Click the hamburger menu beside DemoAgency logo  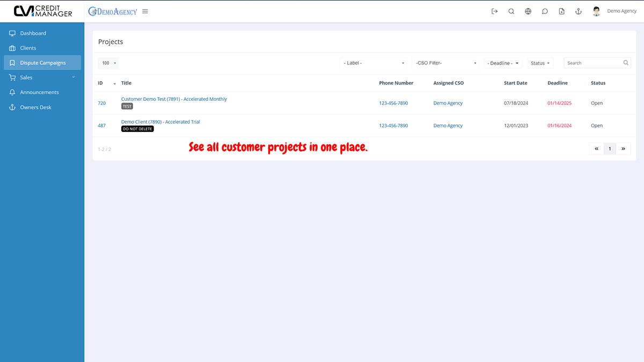click(145, 11)
